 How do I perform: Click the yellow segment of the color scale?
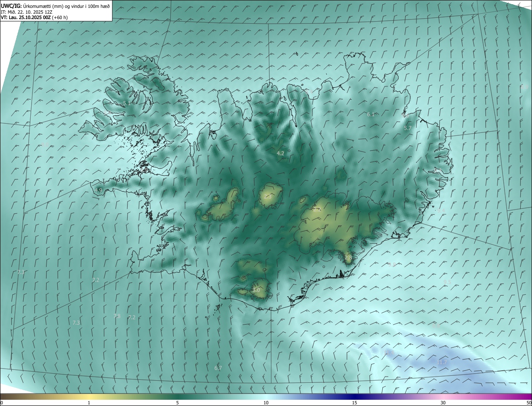(89, 396)
